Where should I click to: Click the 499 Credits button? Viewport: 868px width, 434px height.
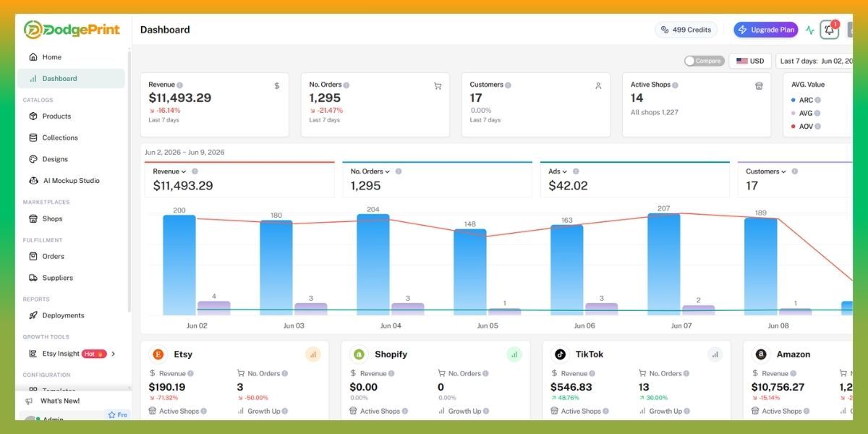pos(686,30)
